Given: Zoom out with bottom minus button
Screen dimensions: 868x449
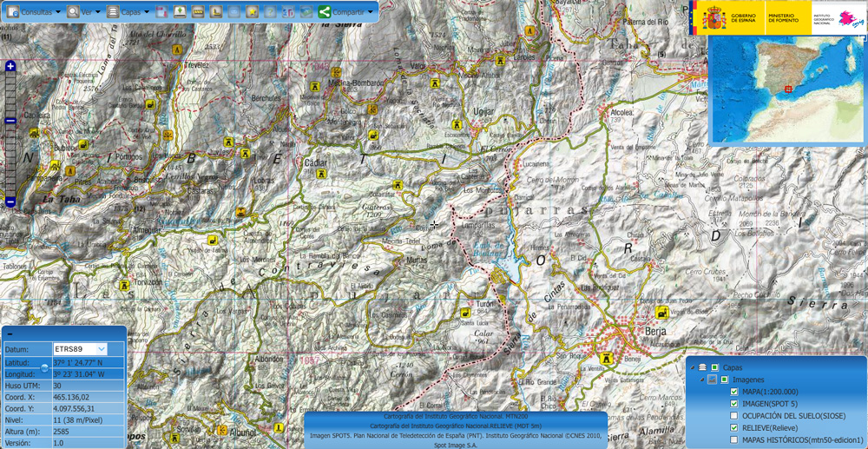Looking at the screenshot, I should 10,202.
